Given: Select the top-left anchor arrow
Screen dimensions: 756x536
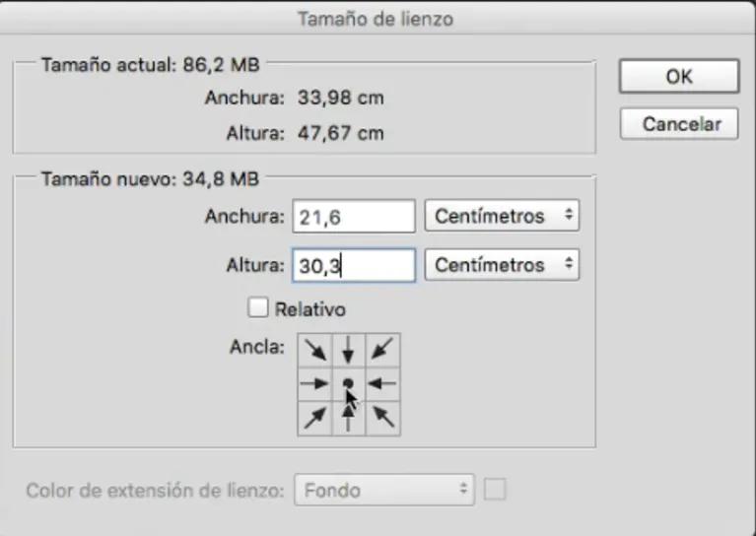Looking at the screenshot, I should pos(314,351).
